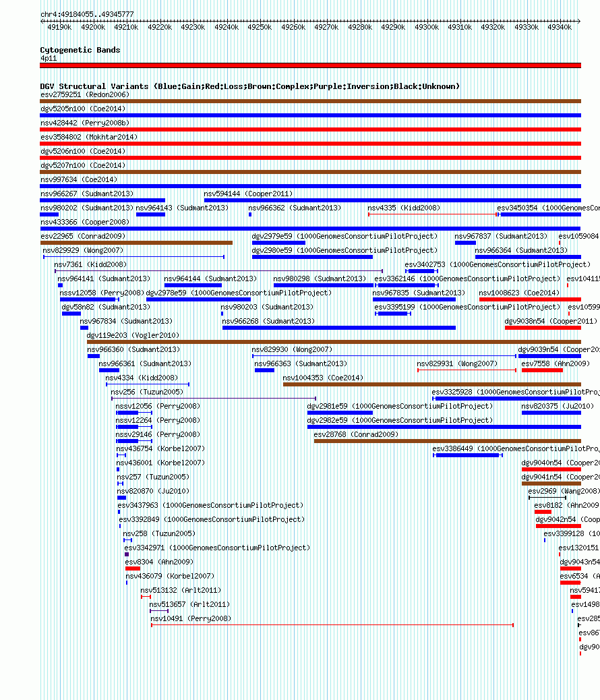This screenshot has height=700, width=600.
Task: Select nsv966363 (Sudmant2013) label
Action: [301, 364]
